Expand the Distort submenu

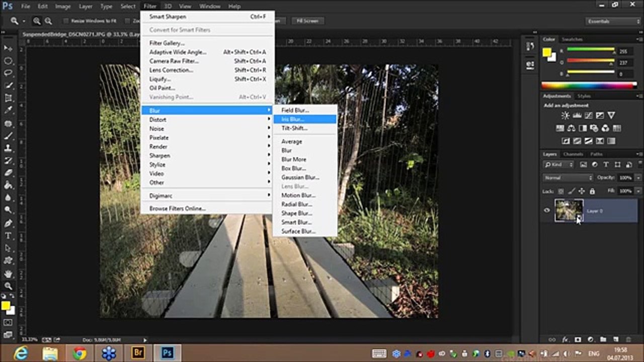[x=208, y=120]
